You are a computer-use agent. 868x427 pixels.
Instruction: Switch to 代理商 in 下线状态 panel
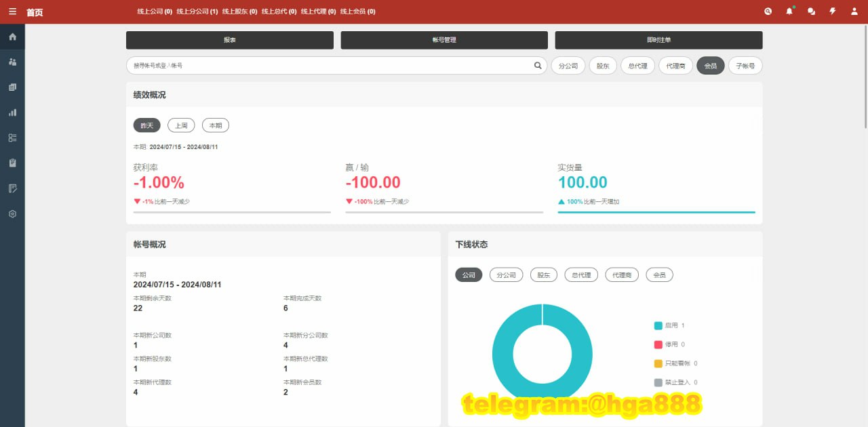pyautogui.click(x=622, y=275)
